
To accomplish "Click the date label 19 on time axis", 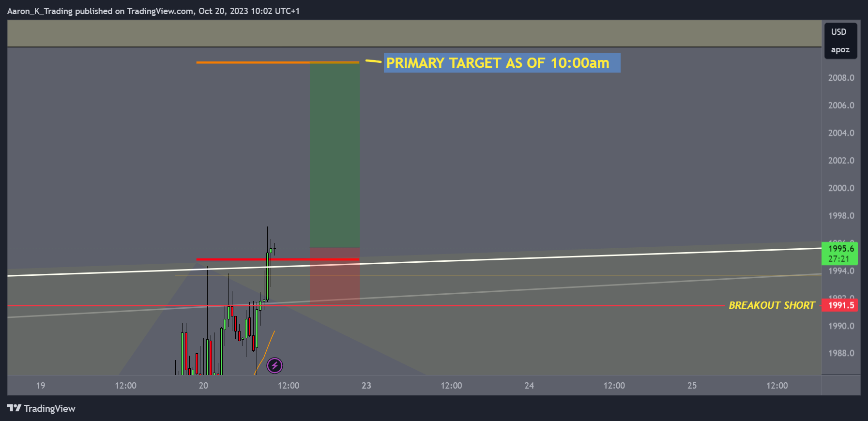I will click(41, 386).
